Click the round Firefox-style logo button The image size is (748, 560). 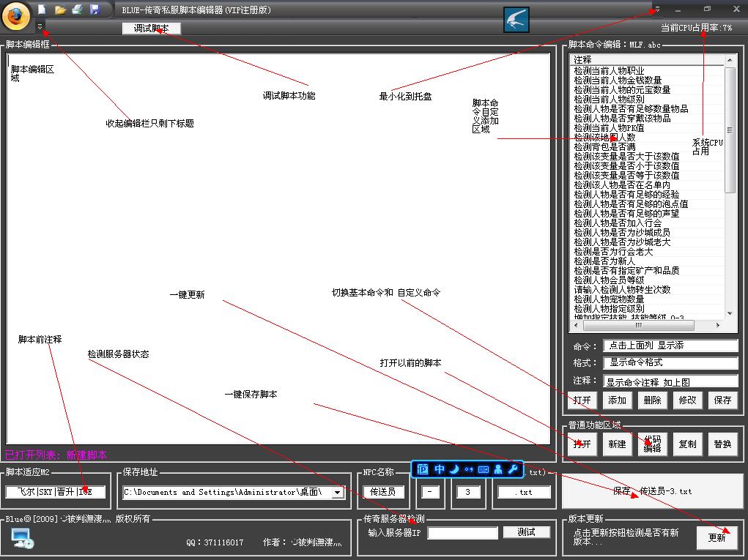[16, 14]
